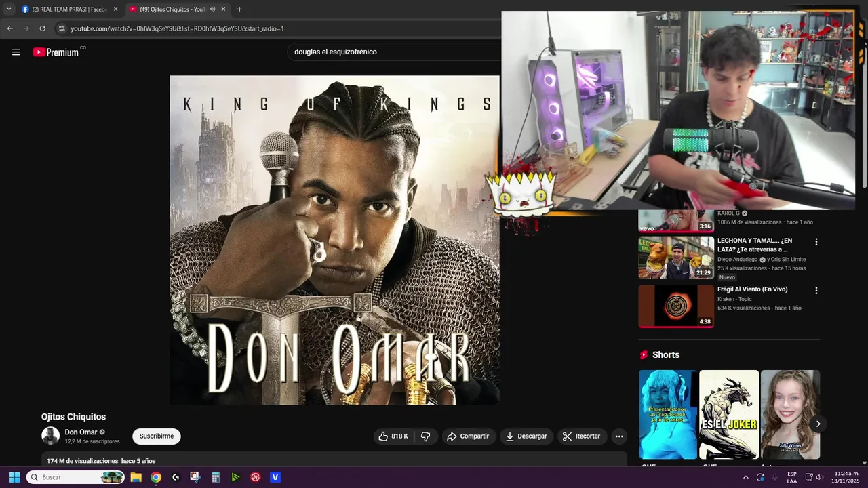868x488 pixels.
Task: Open the Diego Andariego channel link
Action: pos(737,260)
